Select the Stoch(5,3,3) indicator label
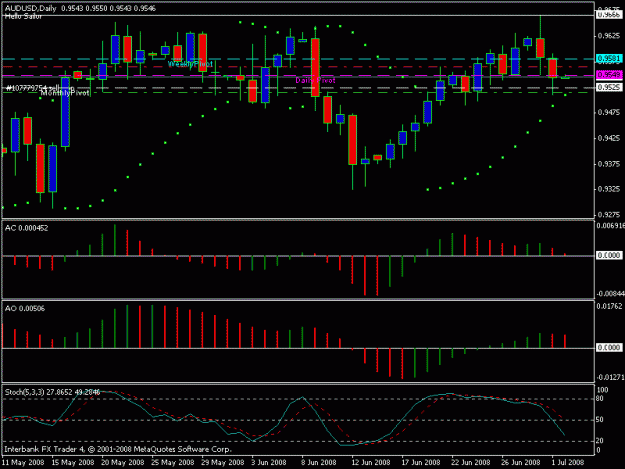This screenshot has width=625, height=469. [52, 392]
